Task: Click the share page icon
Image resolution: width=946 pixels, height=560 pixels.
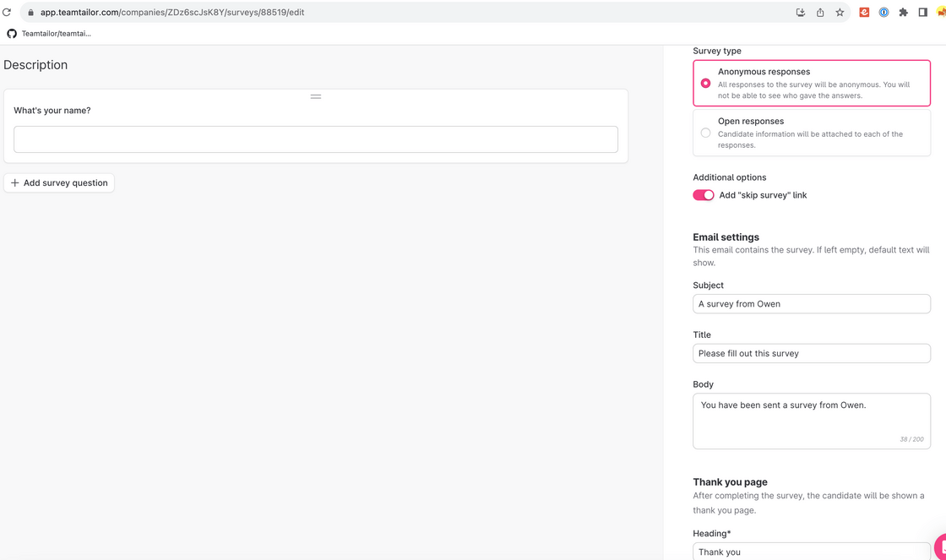Action: 820,13
